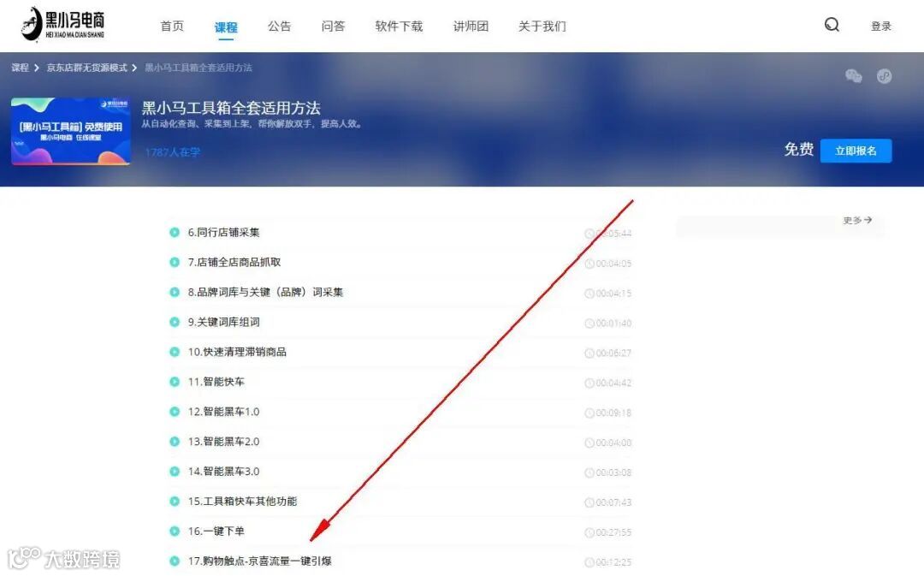
Task: Click the course cover thumbnail
Action: click(x=71, y=131)
